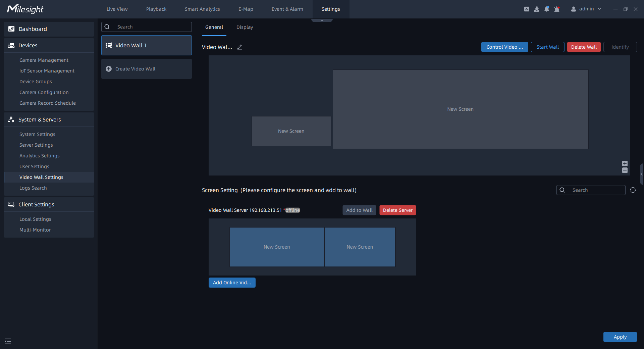The image size is (644, 349).
Task: Collapse the top navigation bar chevron
Action: point(322,20)
